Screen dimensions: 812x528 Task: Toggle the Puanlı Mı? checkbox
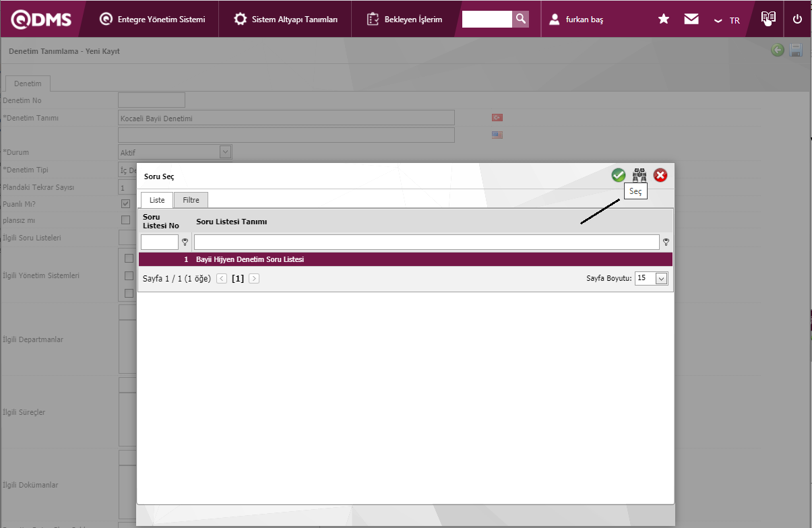[x=125, y=203]
